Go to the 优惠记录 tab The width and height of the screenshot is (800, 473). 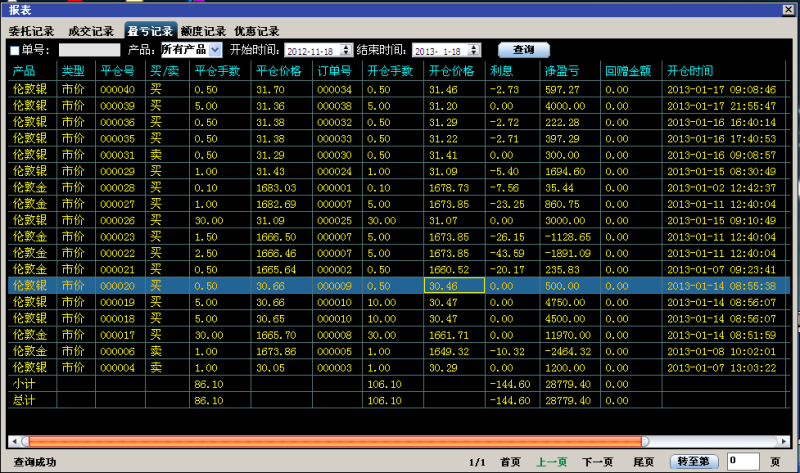(257, 31)
